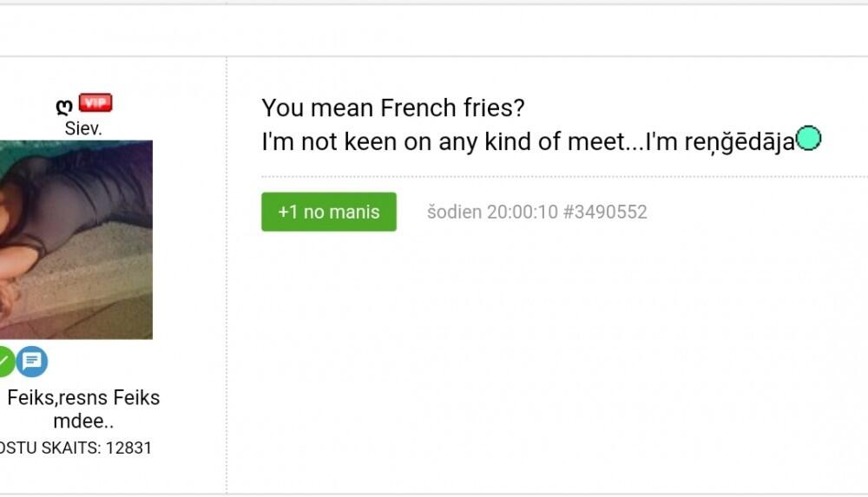Click the "Feiks,resns Feiks" status line
This screenshot has width=868, height=497.
pyautogui.click(x=83, y=398)
